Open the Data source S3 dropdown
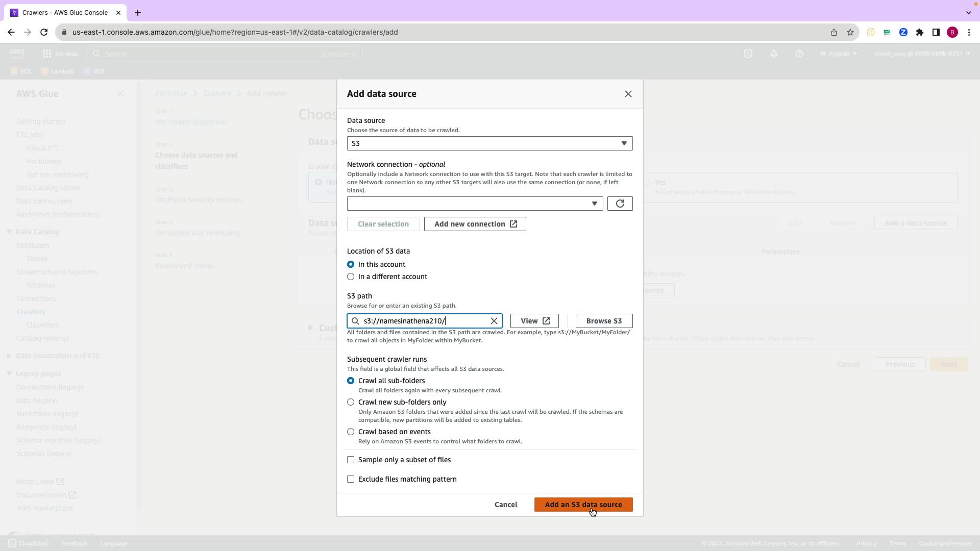The image size is (980, 551). 489,143
